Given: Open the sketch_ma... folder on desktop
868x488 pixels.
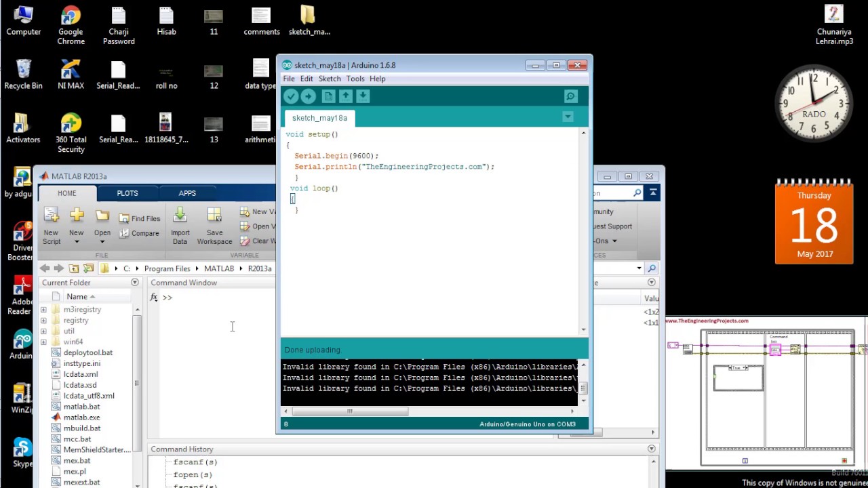Looking at the screenshot, I should coord(309,21).
